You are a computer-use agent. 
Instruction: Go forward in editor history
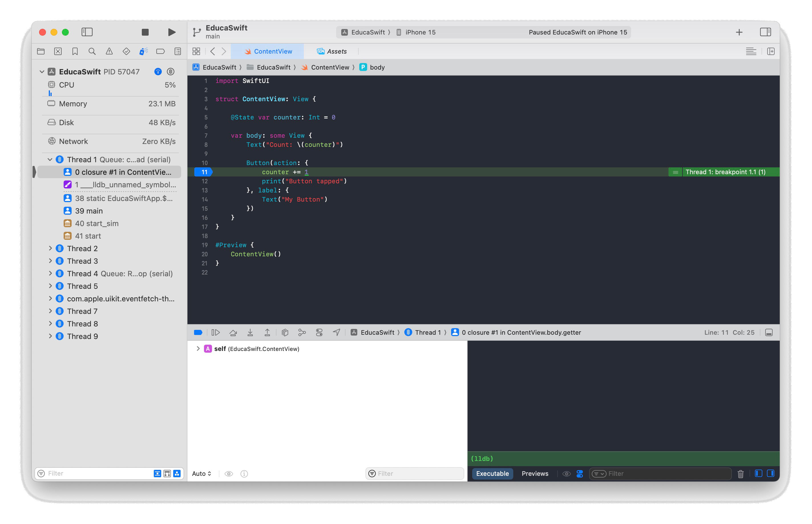click(224, 51)
